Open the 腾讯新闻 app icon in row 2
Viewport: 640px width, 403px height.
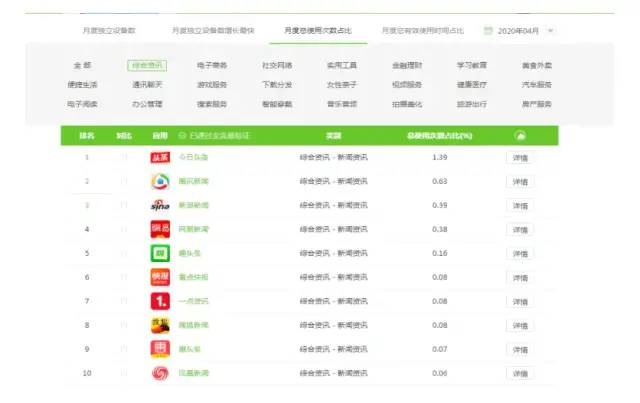(160, 181)
